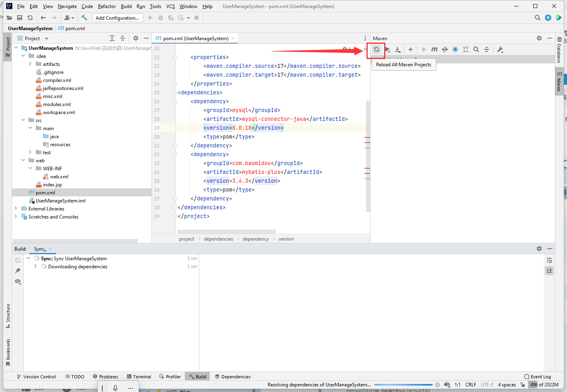Click UTF-8 encoding in status bar
The image size is (567, 392).
coord(487,385)
